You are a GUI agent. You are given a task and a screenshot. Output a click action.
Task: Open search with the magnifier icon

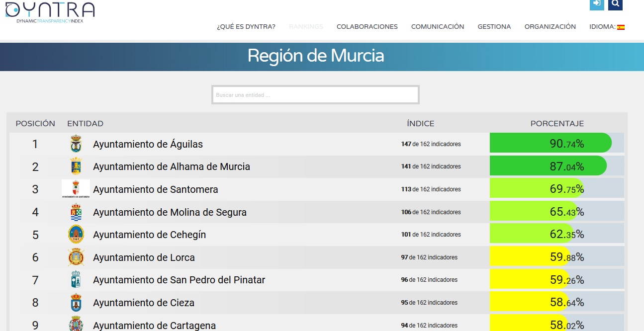615,4
